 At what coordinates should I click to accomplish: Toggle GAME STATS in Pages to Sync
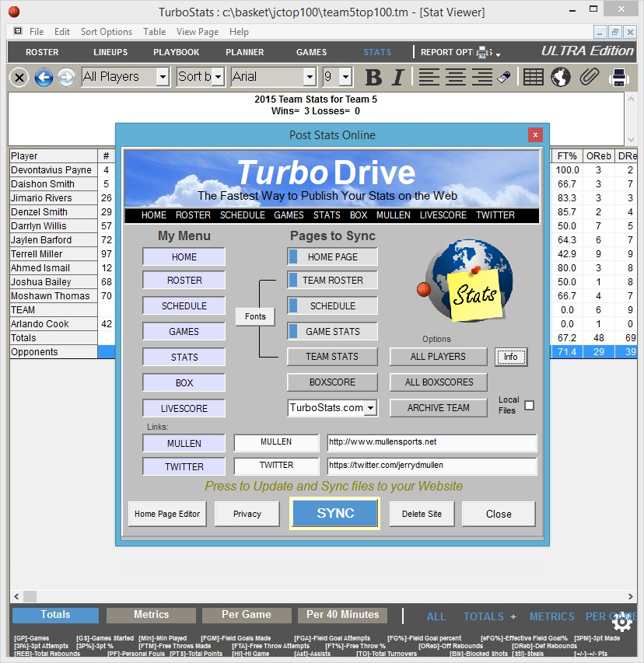click(332, 331)
